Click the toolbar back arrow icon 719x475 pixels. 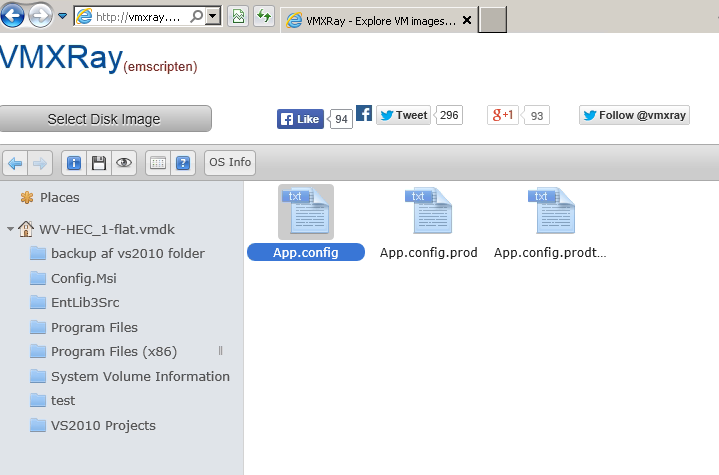pos(15,163)
